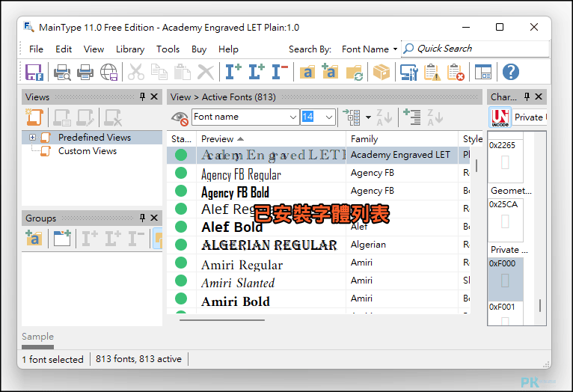
Task: Pin the Views panel
Action: (143, 97)
